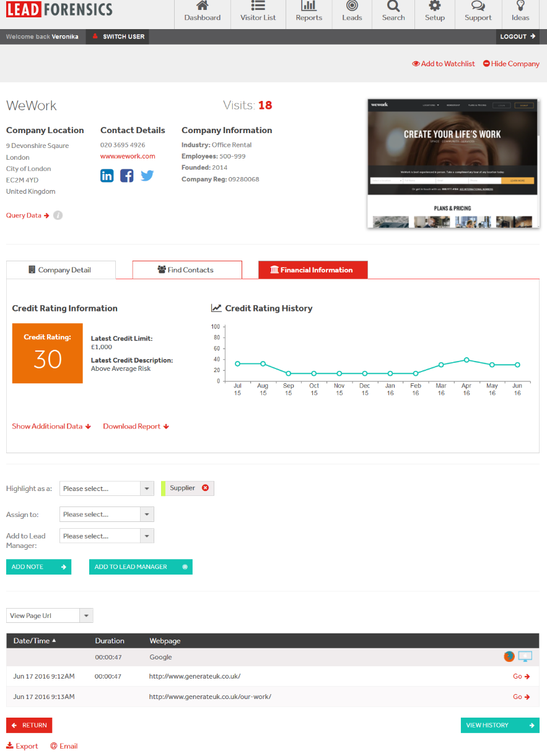The image size is (547, 756).
Task: Click the Jun 17 2016 9:13AM timestamp
Action: [44, 697]
